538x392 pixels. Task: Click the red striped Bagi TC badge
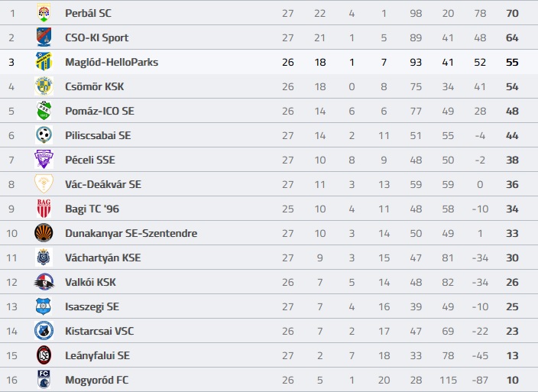tap(44, 209)
